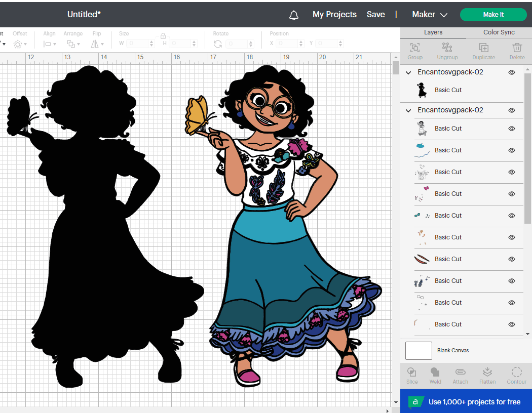Click the height H input field
This screenshot has height=413, width=532.
(180, 44)
